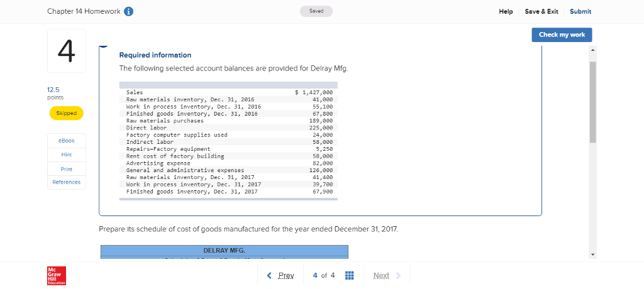Click the vertical scrollbar thumb

pyautogui.click(x=592, y=102)
